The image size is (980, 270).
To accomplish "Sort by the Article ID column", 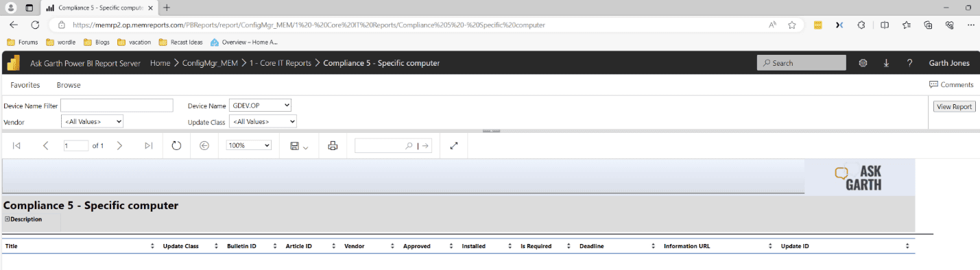I will click(x=334, y=246).
